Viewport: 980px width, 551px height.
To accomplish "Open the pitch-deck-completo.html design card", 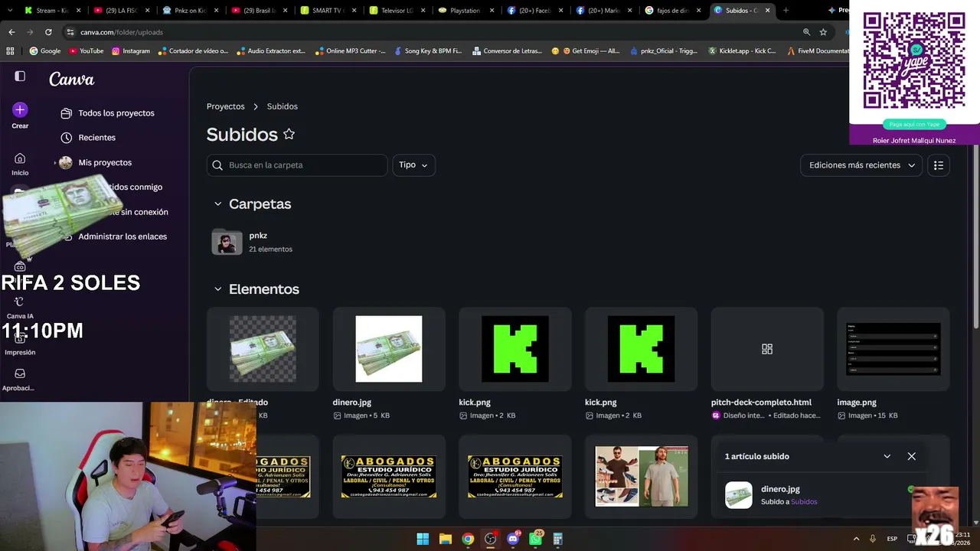I will click(x=767, y=349).
